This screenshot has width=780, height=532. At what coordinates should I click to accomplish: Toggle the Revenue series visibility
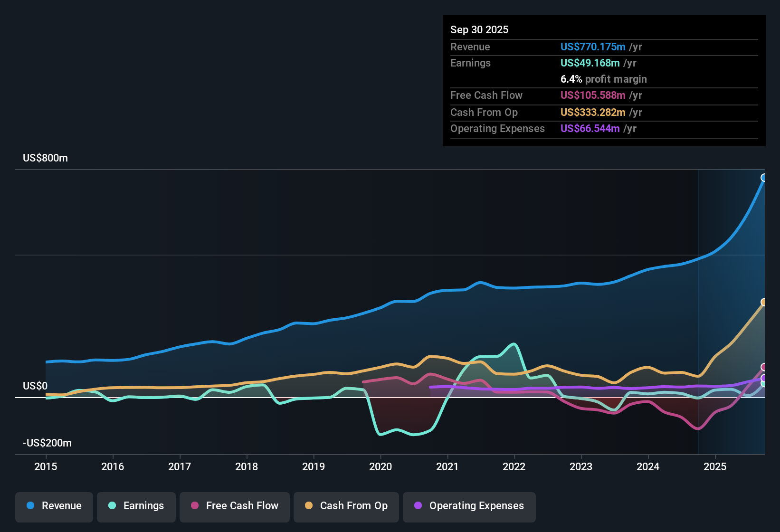[54, 506]
